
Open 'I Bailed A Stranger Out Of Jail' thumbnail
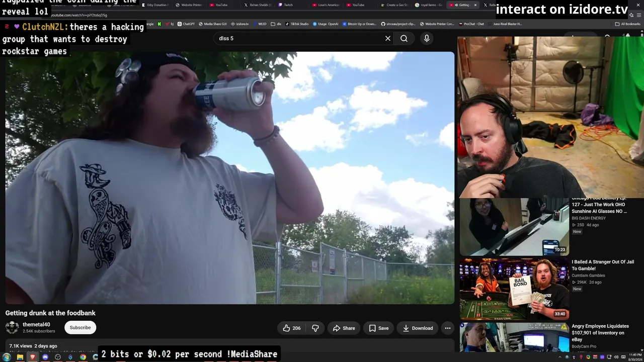tap(514, 290)
